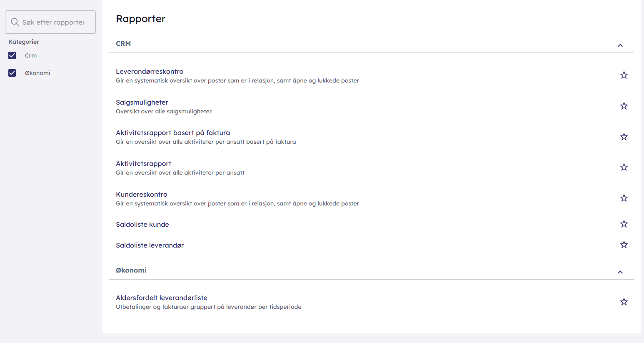Open the Salgsmuligheter report
Image resolution: width=644 pixels, height=343 pixels.
tap(142, 102)
